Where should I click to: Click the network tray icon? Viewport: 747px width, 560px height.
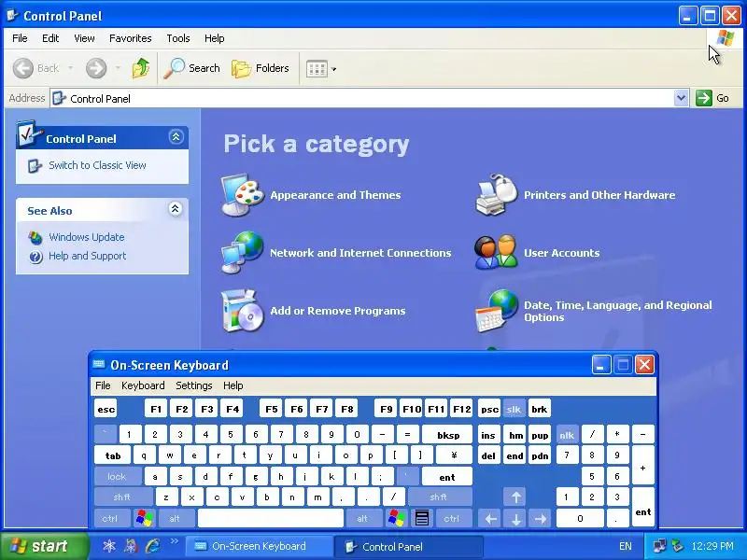[659, 546]
